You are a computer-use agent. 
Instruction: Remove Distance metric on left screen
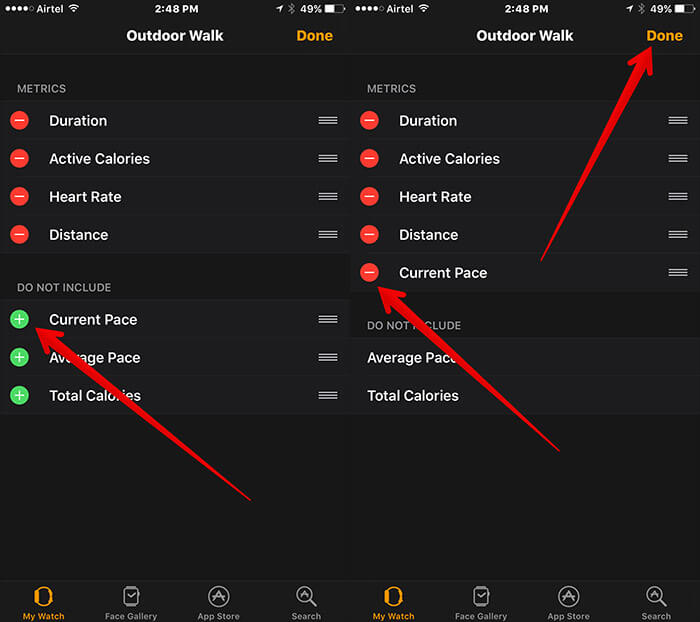(x=20, y=234)
